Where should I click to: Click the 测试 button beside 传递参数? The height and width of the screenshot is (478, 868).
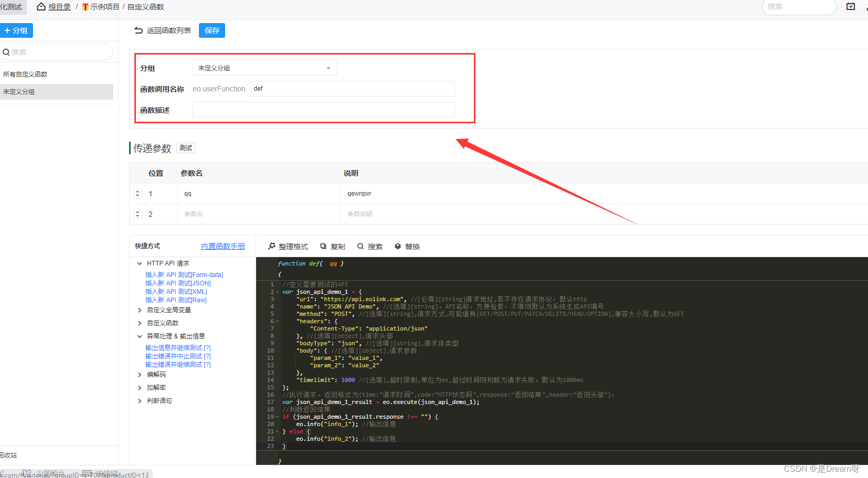186,148
